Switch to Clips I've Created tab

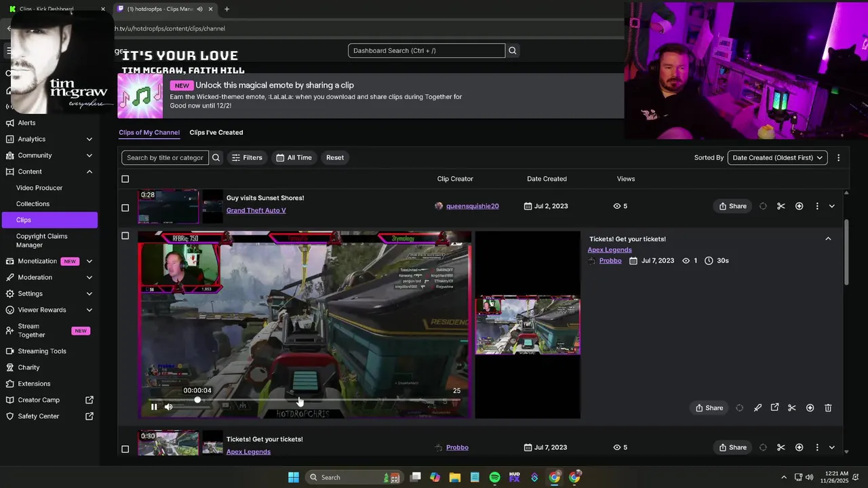(216, 132)
